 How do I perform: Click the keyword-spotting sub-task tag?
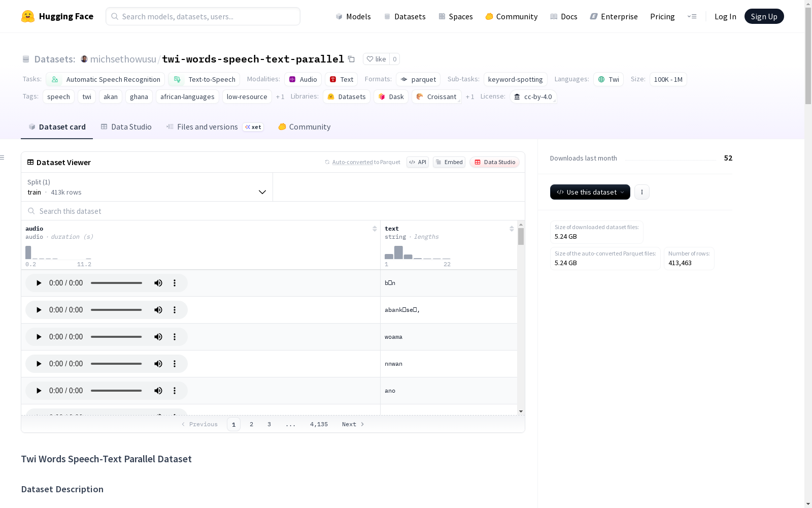[515, 79]
